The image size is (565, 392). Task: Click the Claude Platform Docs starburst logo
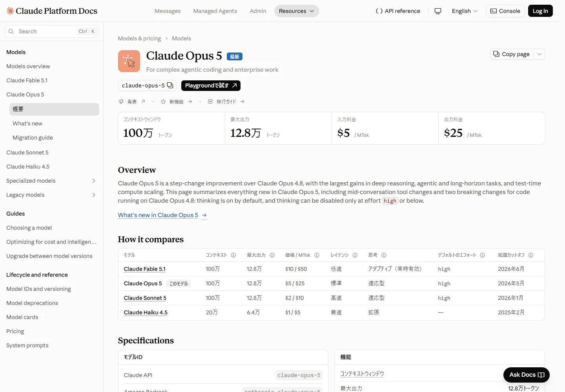tap(10, 11)
